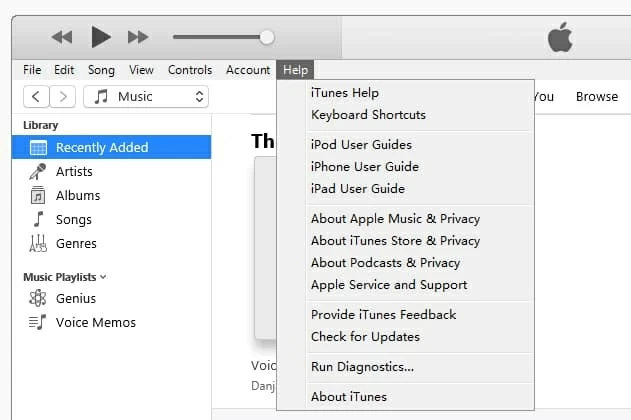Select Keyboard Shortcuts menu entry

pyautogui.click(x=420, y=115)
